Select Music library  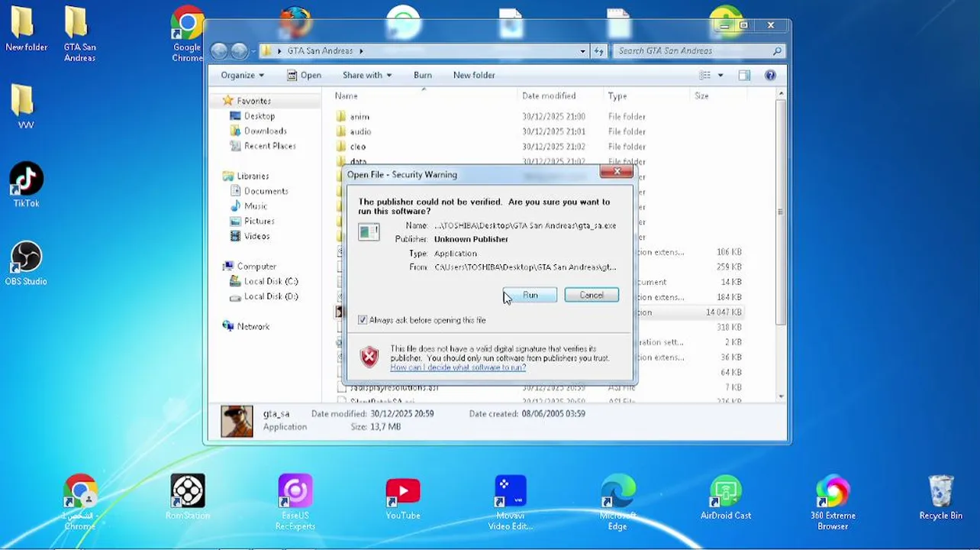point(255,206)
